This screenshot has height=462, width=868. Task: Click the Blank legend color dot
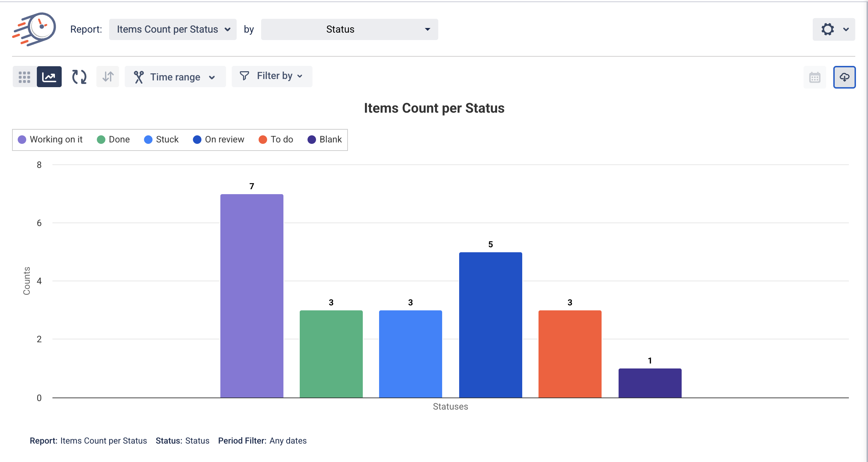pyautogui.click(x=312, y=140)
